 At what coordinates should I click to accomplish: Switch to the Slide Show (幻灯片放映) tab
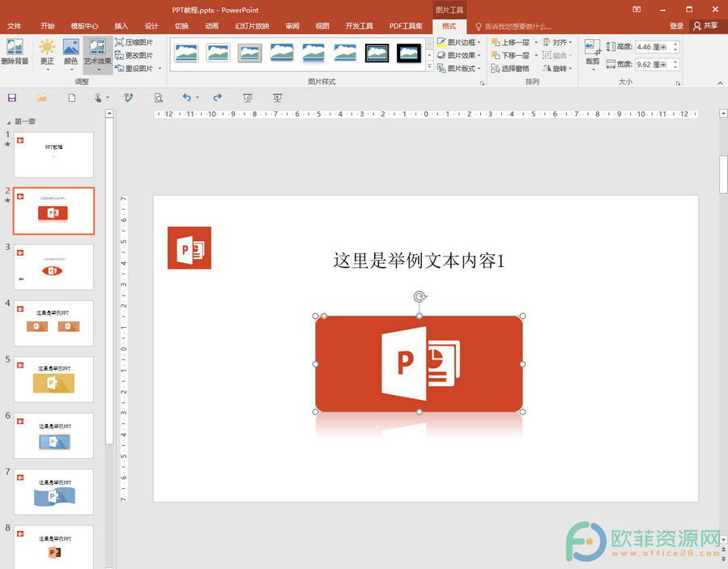[x=252, y=26]
